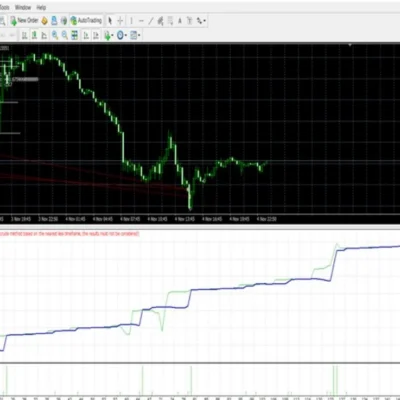Toggle Chart Shift from right border
Image resolution: width=400 pixels, height=400 pixels.
point(96,35)
